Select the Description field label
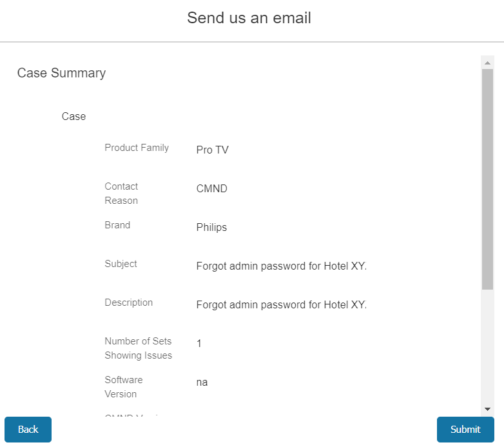The image size is (504, 447). click(x=128, y=303)
